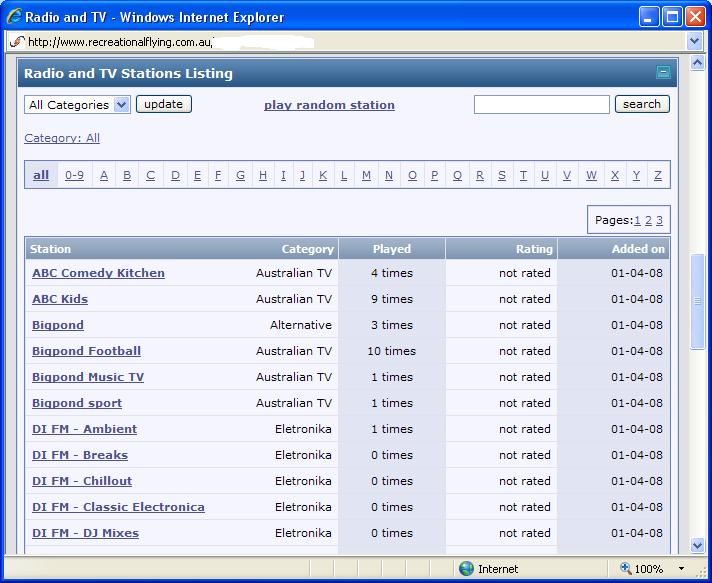
Task: Open the Bigpond station link
Action: point(58,325)
